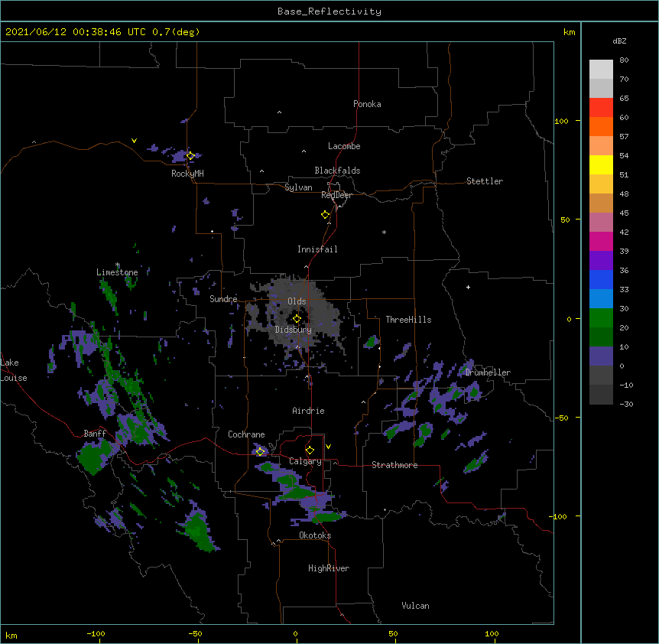Select the yellow diamond marker below Cochrane

(260, 451)
